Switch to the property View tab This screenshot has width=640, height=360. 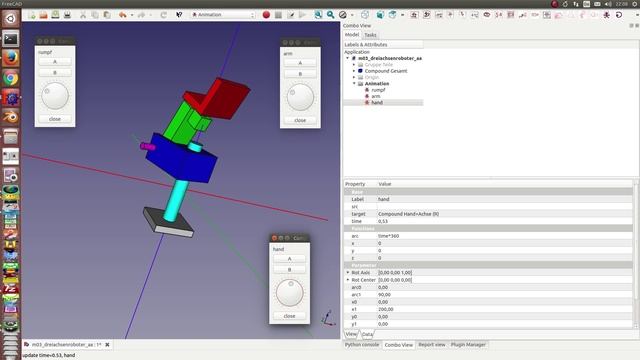(351, 334)
